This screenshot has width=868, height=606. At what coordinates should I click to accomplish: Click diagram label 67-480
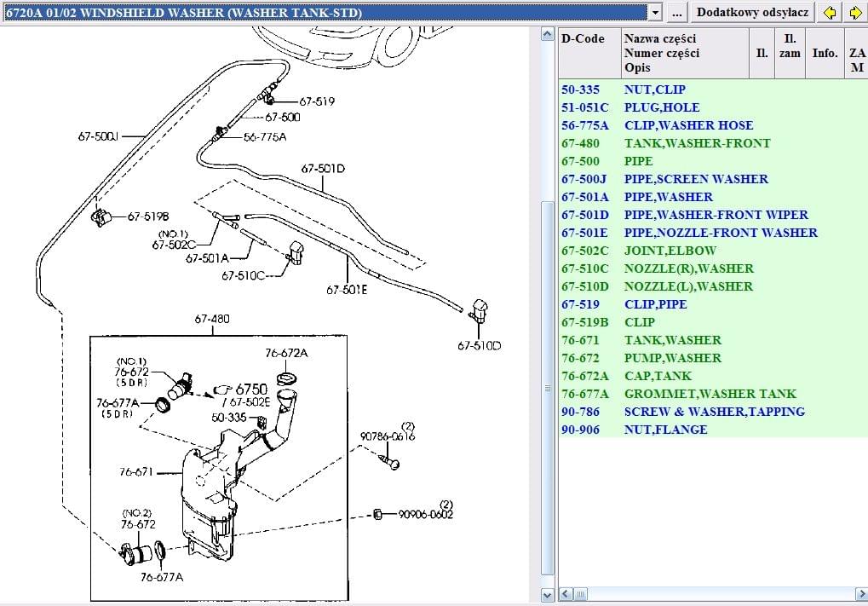point(212,319)
